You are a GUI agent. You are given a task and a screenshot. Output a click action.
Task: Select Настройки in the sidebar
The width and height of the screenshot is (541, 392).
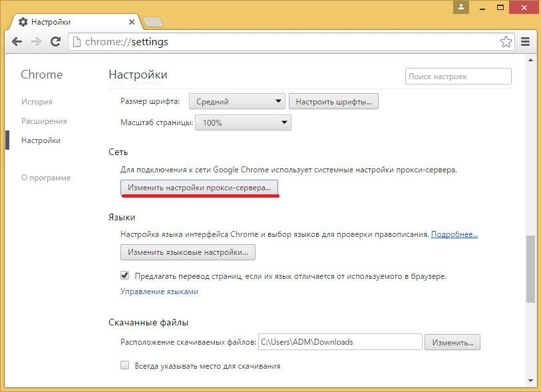pyautogui.click(x=41, y=140)
